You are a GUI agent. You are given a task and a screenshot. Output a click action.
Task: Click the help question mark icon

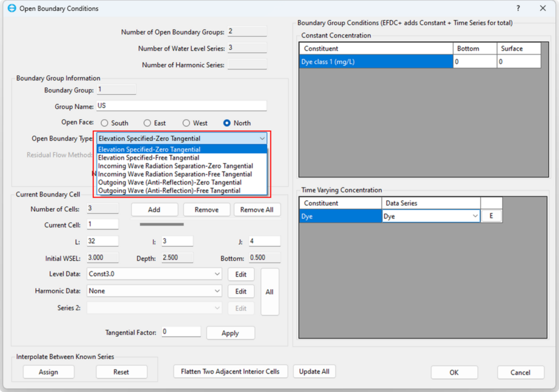[x=518, y=8]
